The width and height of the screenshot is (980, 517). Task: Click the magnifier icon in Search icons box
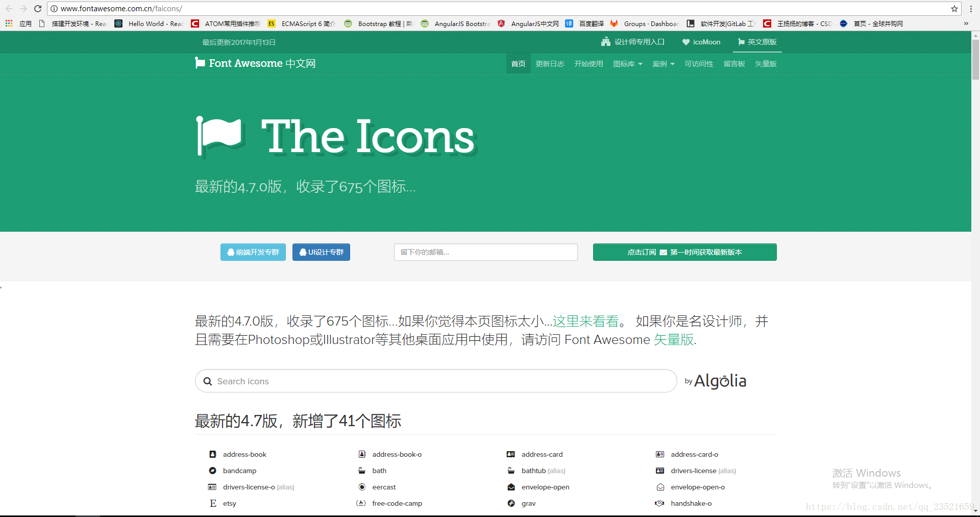[x=208, y=381]
